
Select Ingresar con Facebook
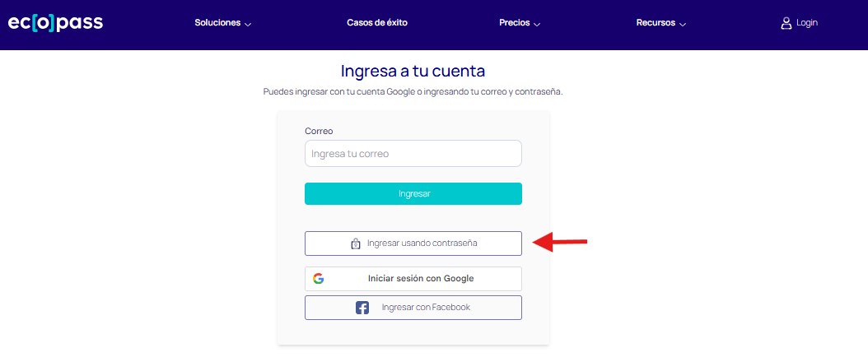click(x=413, y=308)
